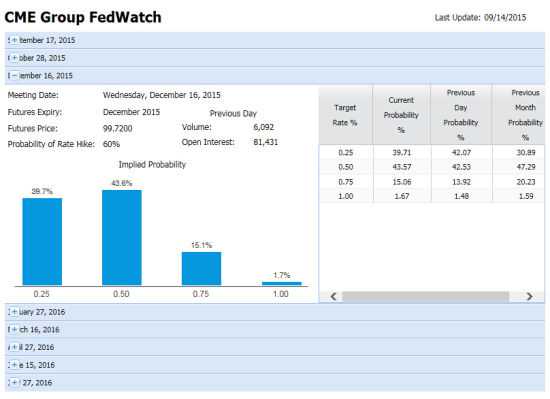This screenshot has height=399, width=550.
Task: Click the 39.7% bar data label
Action: (42, 191)
